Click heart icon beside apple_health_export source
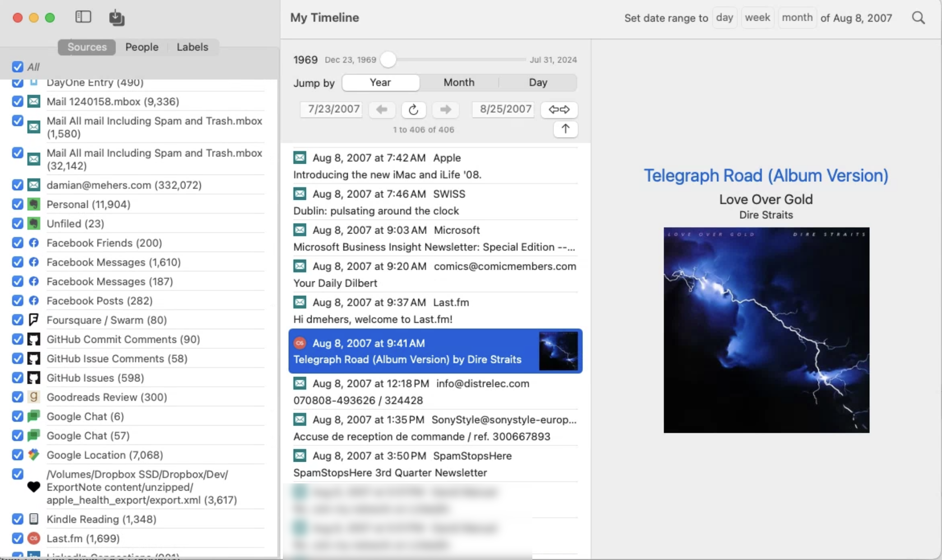This screenshot has width=942, height=560. (x=34, y=487)
